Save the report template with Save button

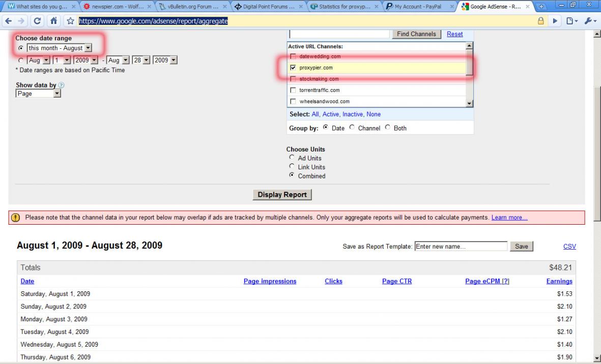tap(521, 247)
